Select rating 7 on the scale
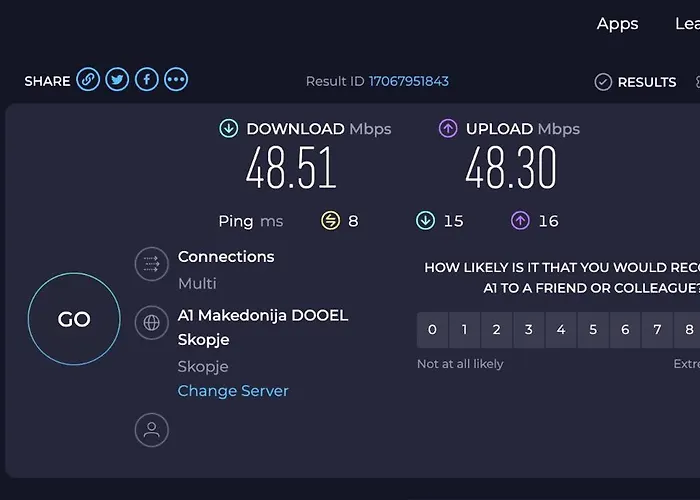700x500 pixels. click(x=657, y=329)
